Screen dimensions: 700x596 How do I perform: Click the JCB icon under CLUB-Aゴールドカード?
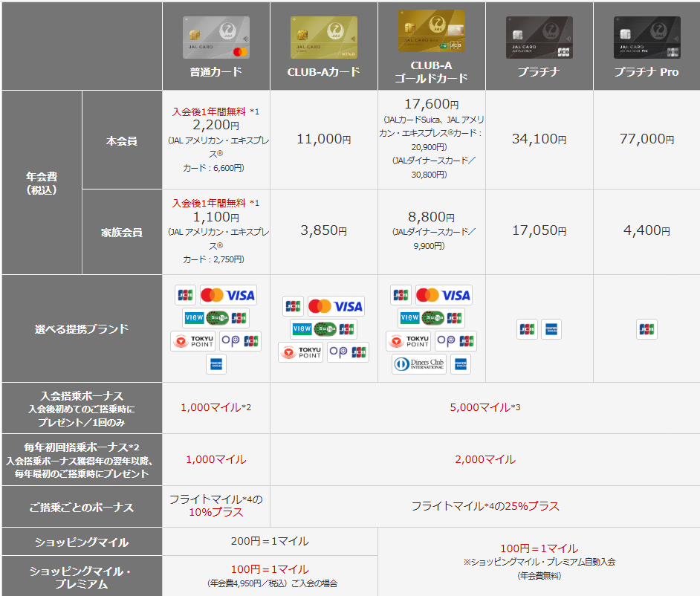tap(401, 295)
